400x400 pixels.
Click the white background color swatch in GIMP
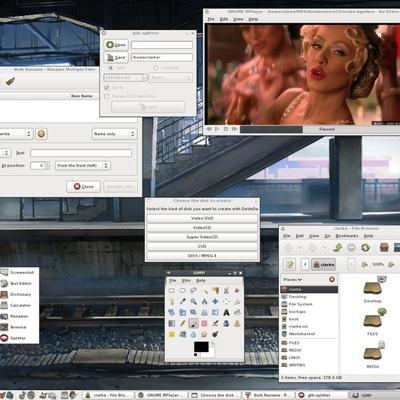click(x=211, y=353)
